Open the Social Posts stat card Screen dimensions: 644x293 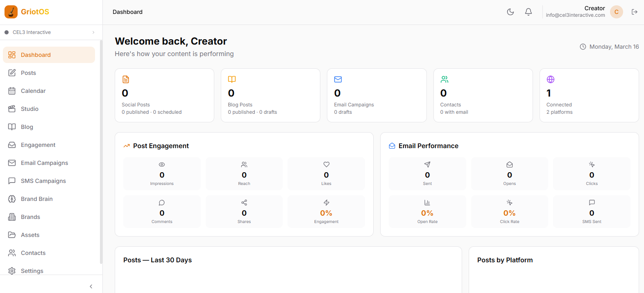click(x=164, y=95)
